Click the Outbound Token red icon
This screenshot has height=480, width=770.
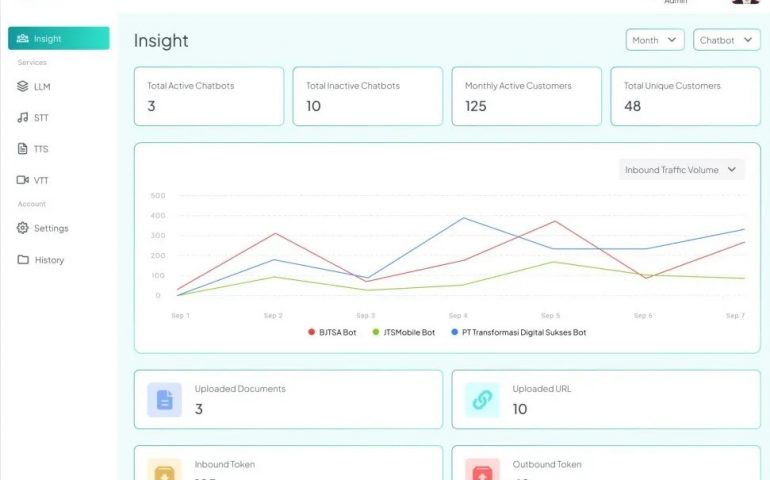click(482, 470)
